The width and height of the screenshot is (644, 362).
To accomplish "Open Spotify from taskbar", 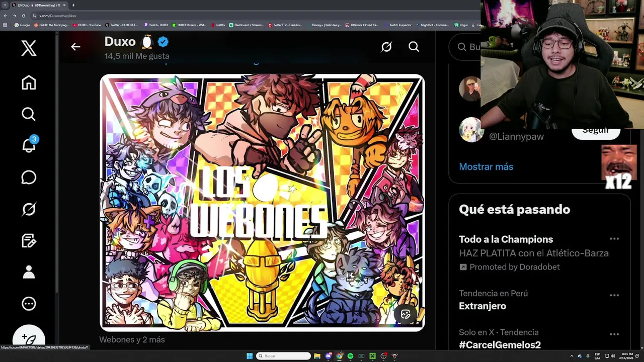I will [x=350, y=356].
